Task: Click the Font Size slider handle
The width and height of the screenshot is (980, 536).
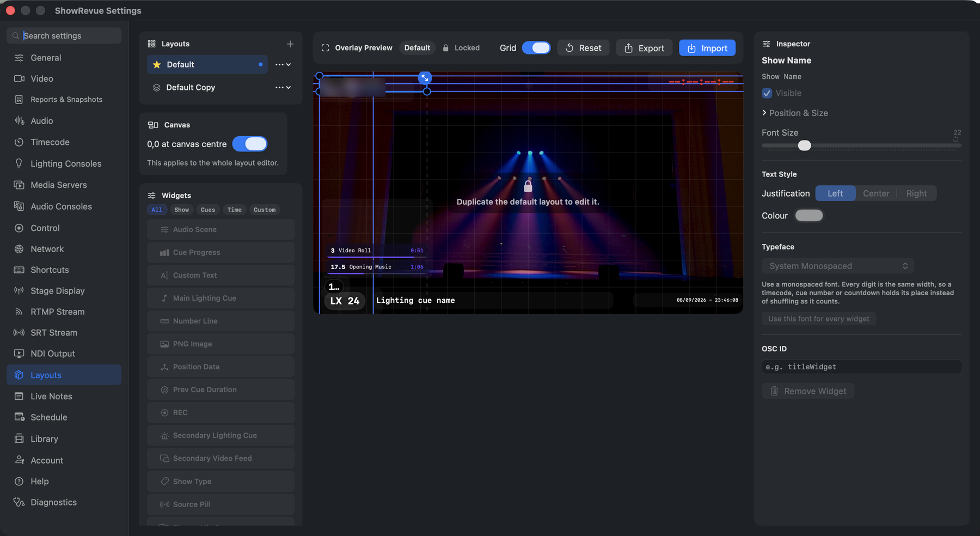Action: click(x=804, y=145)
